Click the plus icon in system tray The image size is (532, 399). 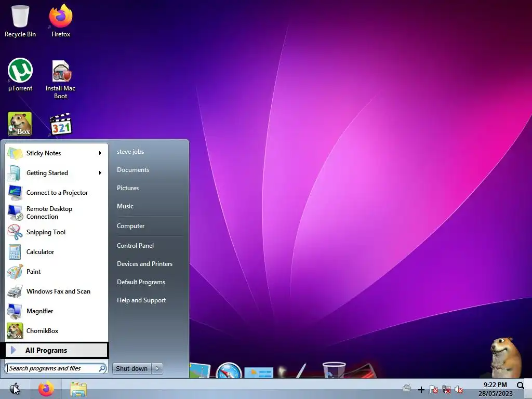click(x=421, y=390)
